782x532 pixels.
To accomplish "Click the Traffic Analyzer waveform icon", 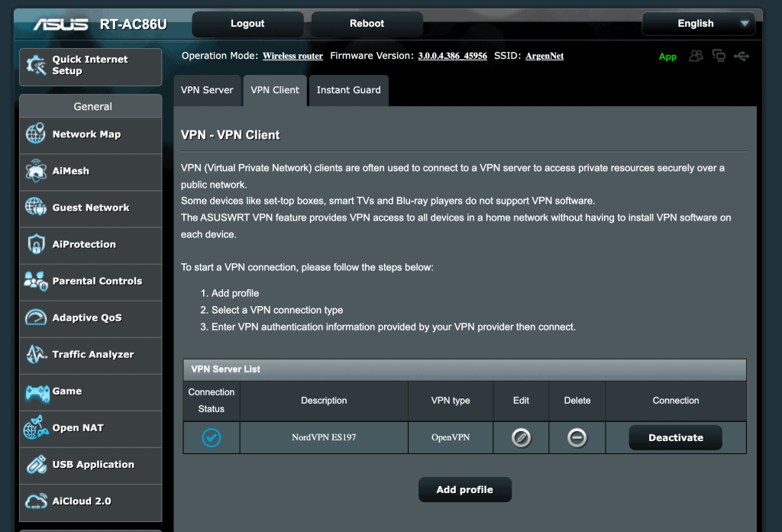I will pos(36,354).
